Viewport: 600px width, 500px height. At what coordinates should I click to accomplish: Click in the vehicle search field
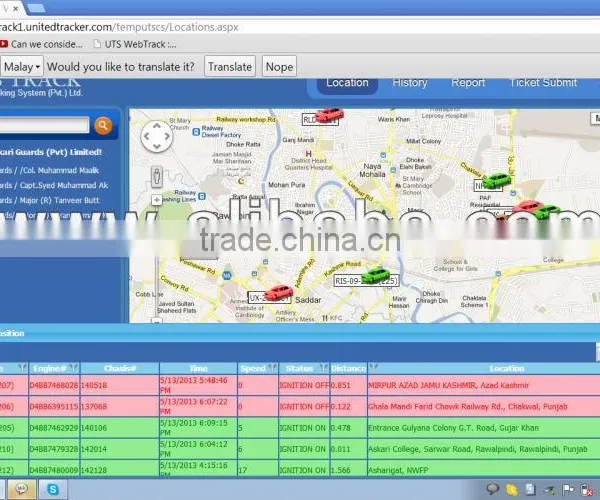pos(44,125)
